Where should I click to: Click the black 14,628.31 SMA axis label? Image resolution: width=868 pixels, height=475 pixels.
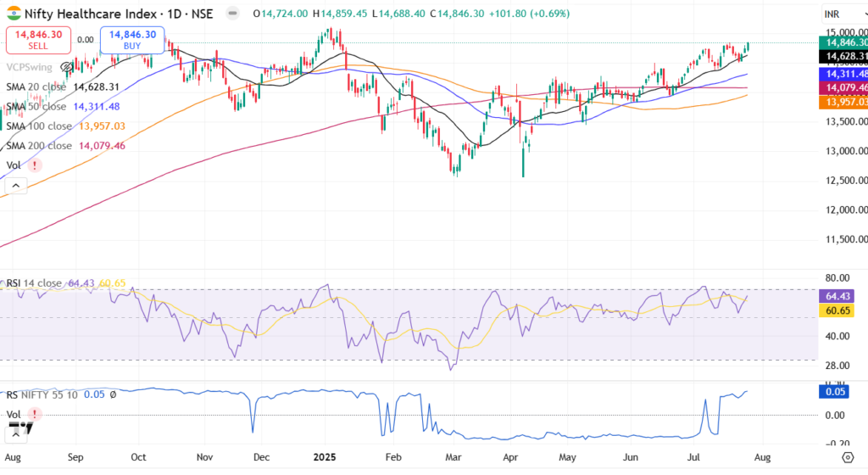(x=843, y=56)
